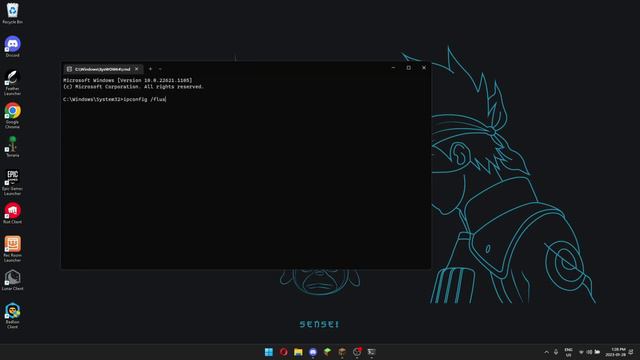Open network, volume and battery quick settings
The height and width of the screenshot is (360, 640).
tap(589, 352)
